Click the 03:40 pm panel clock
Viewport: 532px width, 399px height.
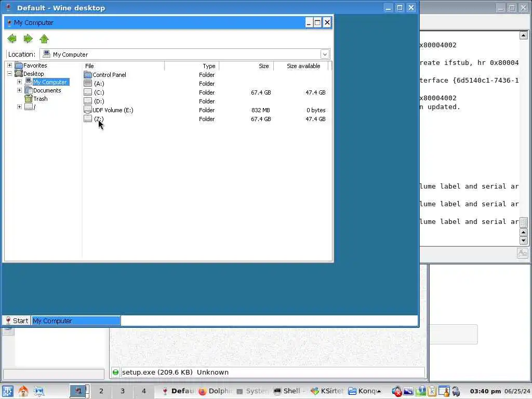(485, 391)
